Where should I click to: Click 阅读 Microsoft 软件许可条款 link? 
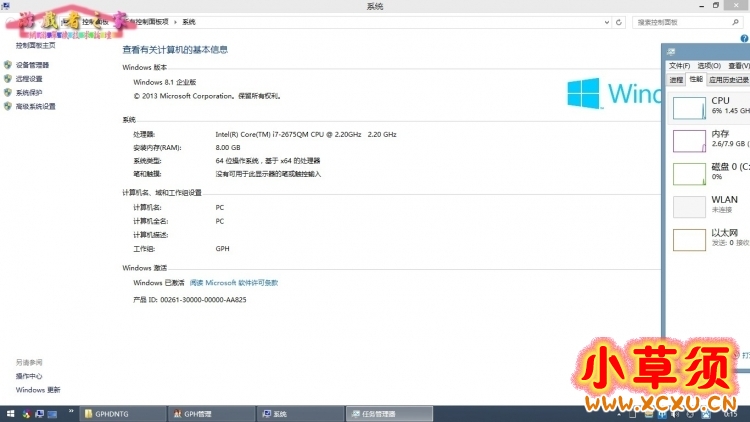click(233, 283)
